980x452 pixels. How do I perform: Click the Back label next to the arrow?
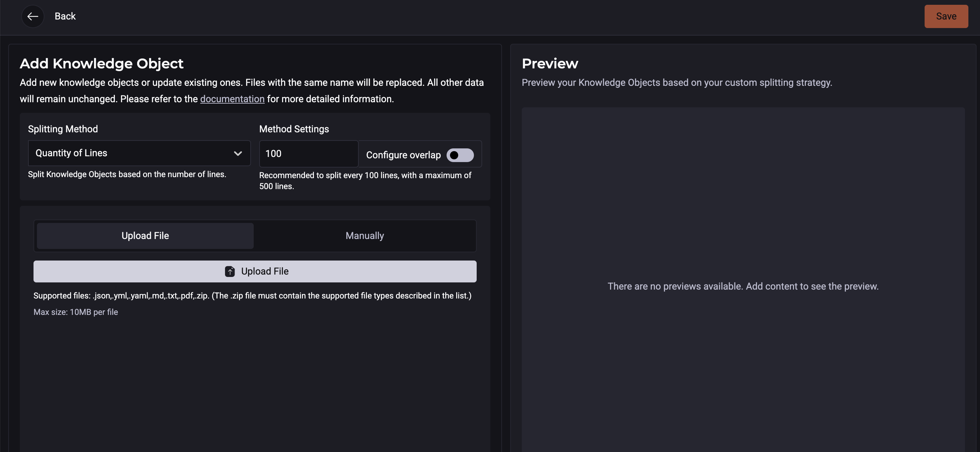[65, 16]
